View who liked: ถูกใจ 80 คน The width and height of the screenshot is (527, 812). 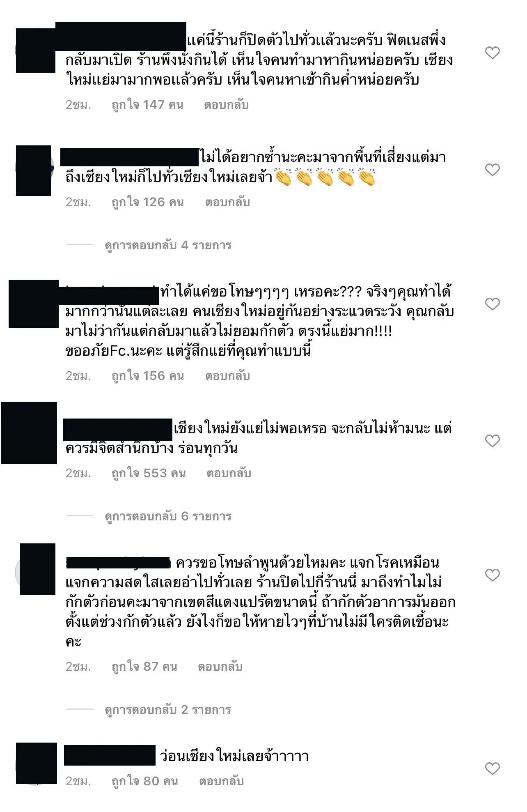(x=145, y=781)
